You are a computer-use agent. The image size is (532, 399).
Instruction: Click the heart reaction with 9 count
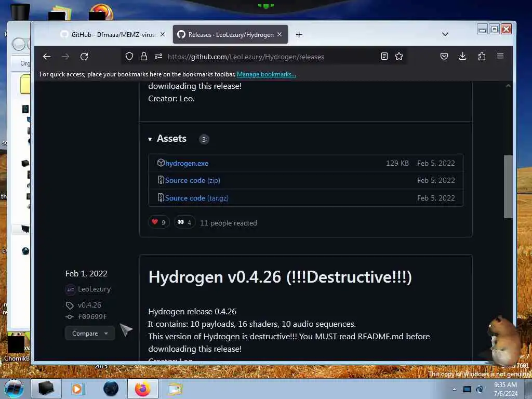click(x=159, y=222)
